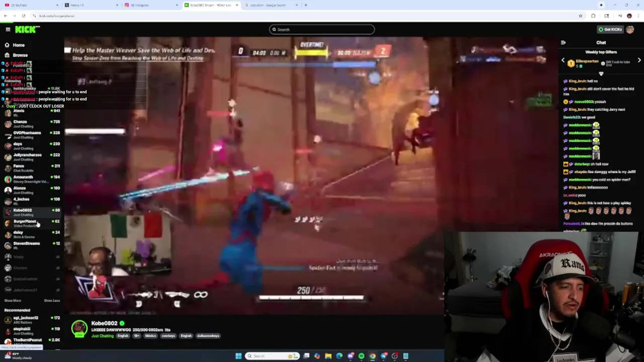Click the weather widget on taskbar
Viewport: 644px width, 362px height.
pos(18,356)
